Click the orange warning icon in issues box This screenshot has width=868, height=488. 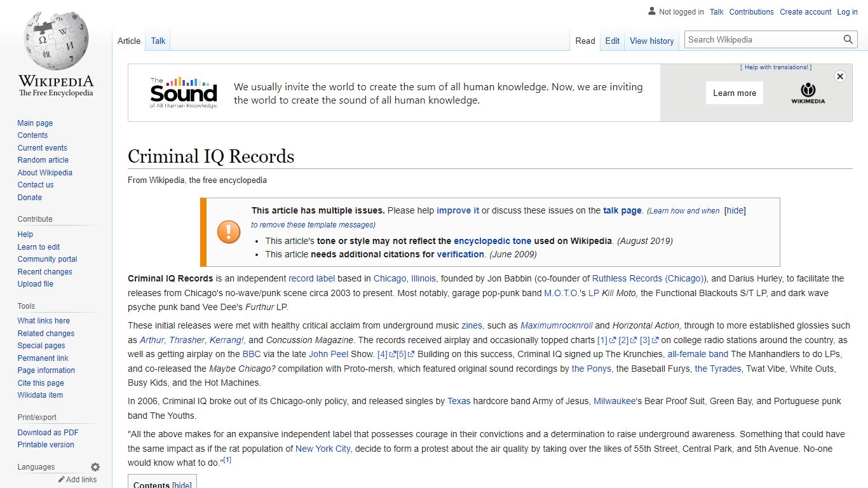(229, 232)
